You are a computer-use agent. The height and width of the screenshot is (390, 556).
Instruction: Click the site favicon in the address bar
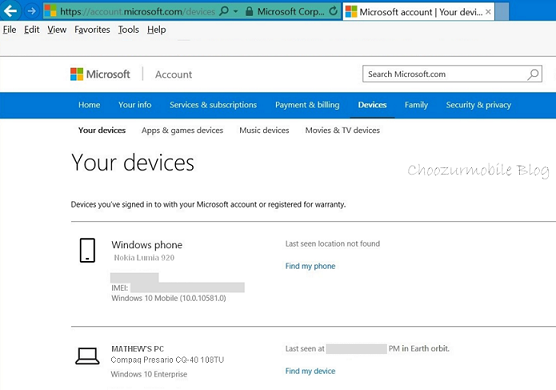click(x=50, y=11)
